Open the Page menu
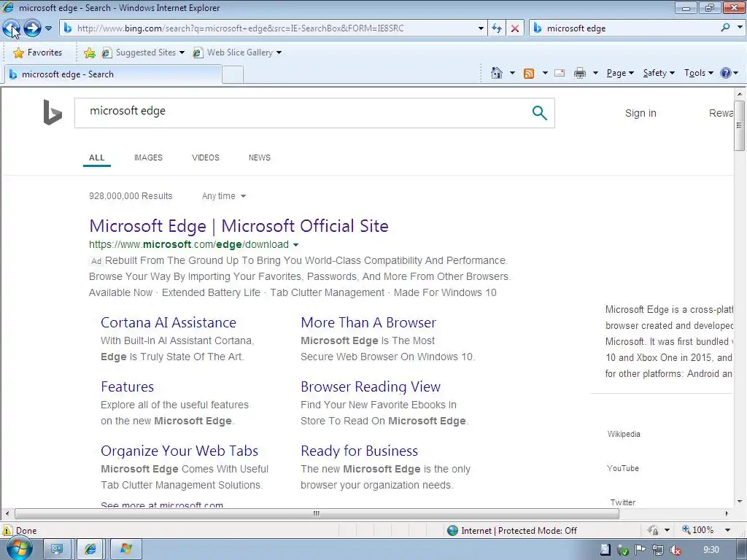The width and height of the screenshot is (747, 560). (620, 73)
